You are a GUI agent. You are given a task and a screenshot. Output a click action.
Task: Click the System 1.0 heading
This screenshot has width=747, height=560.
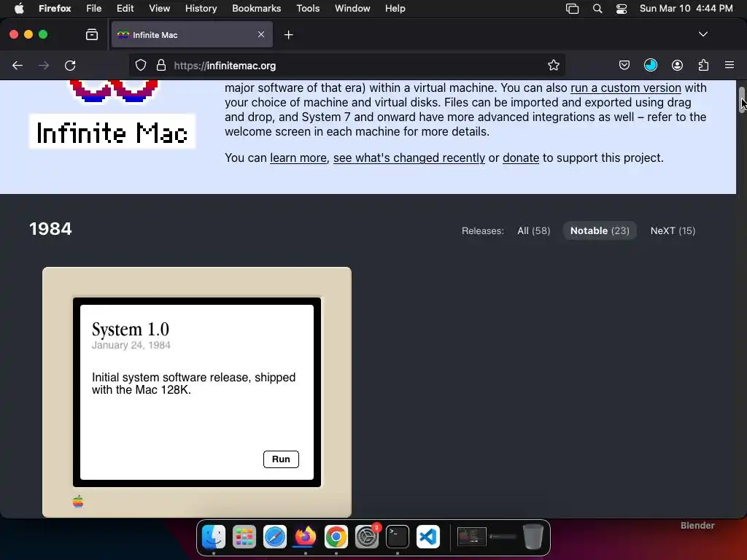pos(130,329)
